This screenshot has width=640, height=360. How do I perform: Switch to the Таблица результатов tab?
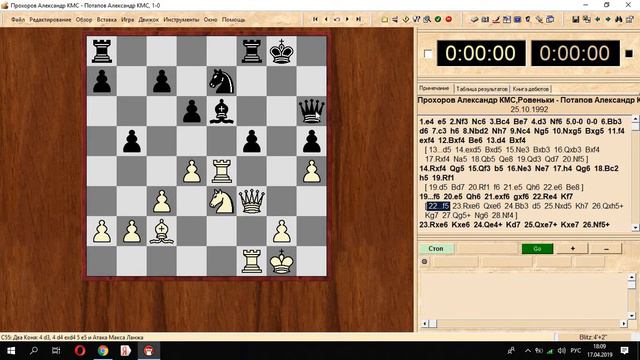pyautogui.click(x=482, y=89)
